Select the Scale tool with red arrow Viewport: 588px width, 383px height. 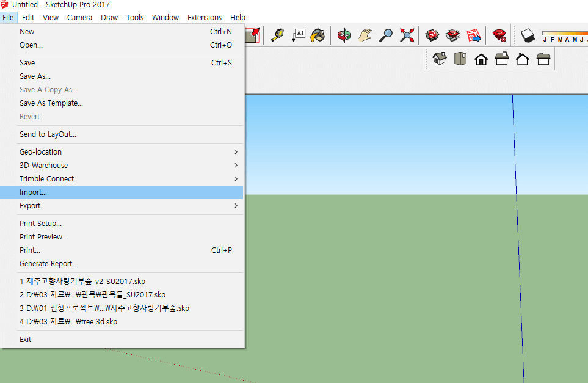coord(253,35)
